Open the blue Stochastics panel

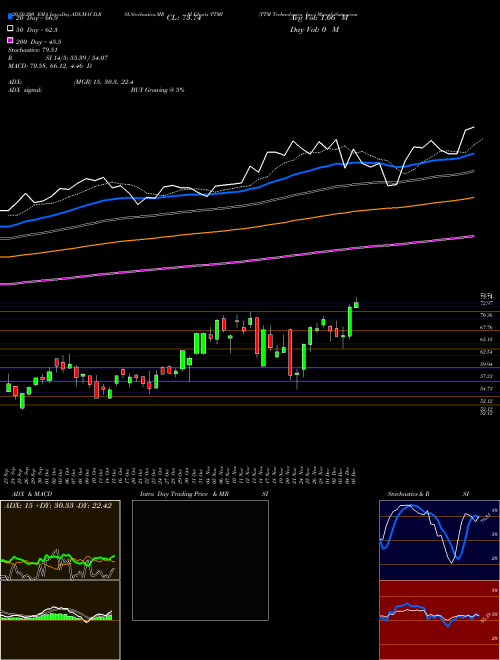click(x=439, y=540)
